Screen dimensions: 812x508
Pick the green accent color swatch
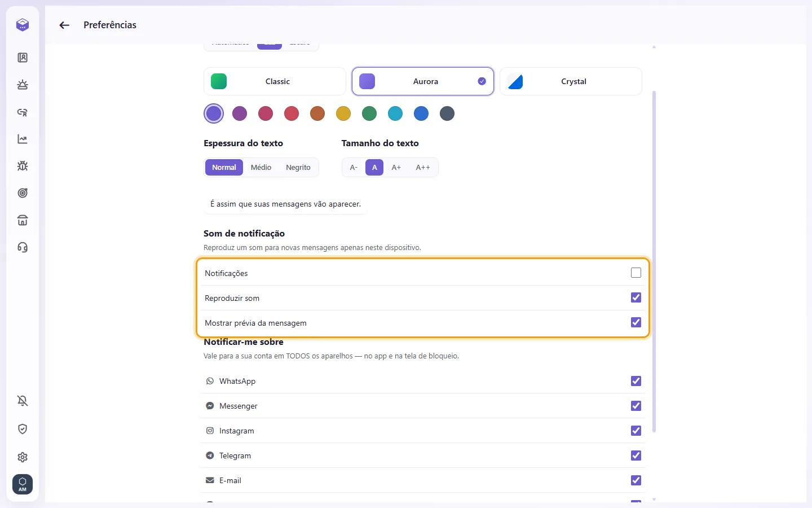tap(369, 113)
